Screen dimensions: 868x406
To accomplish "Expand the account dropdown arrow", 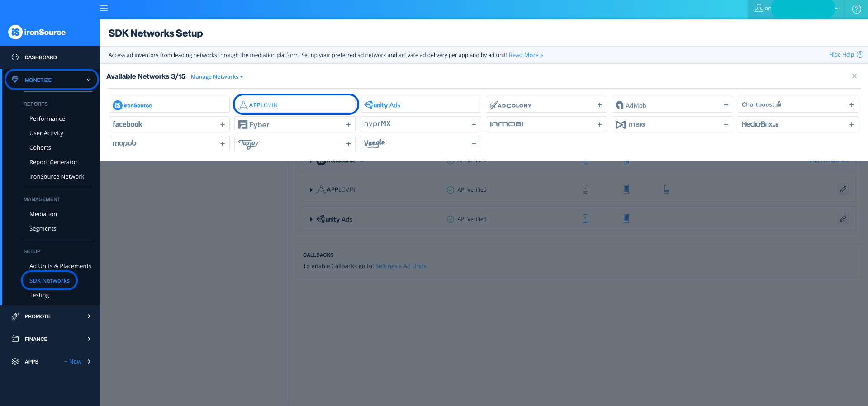I will pos(836,9).
